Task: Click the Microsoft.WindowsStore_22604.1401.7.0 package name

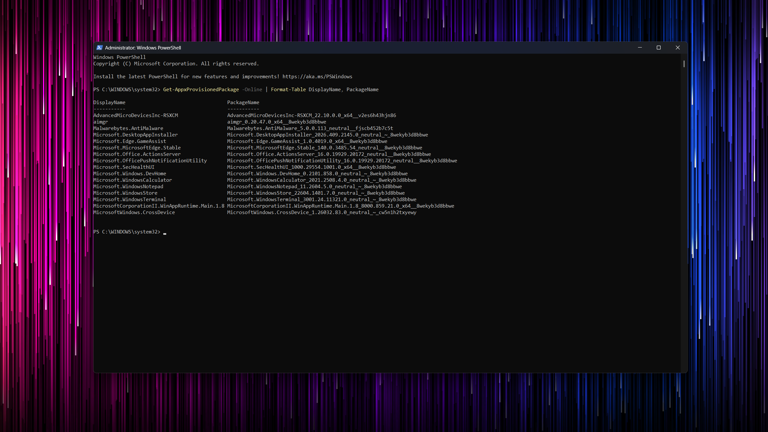Action: click(316, 193)
